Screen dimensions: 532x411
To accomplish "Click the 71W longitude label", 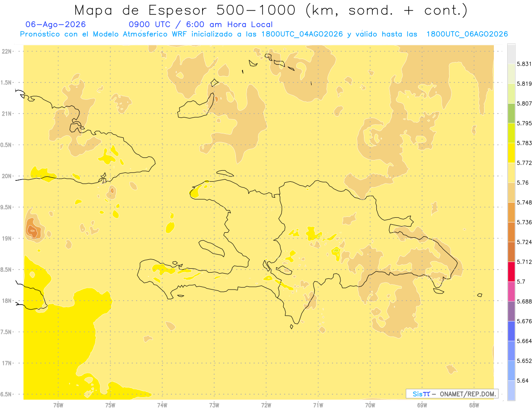I will [318, 405].
